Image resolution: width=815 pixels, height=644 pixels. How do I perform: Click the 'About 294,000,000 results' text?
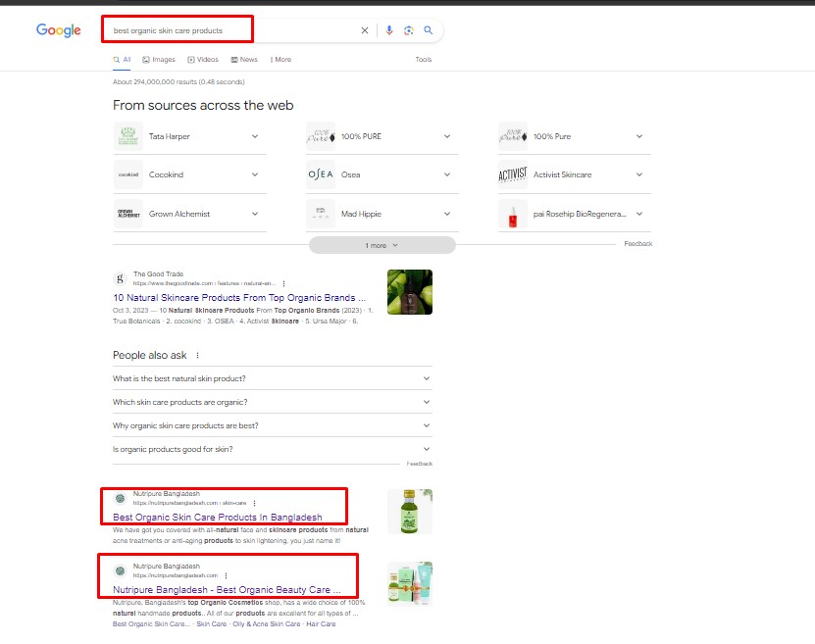[178, 81]
